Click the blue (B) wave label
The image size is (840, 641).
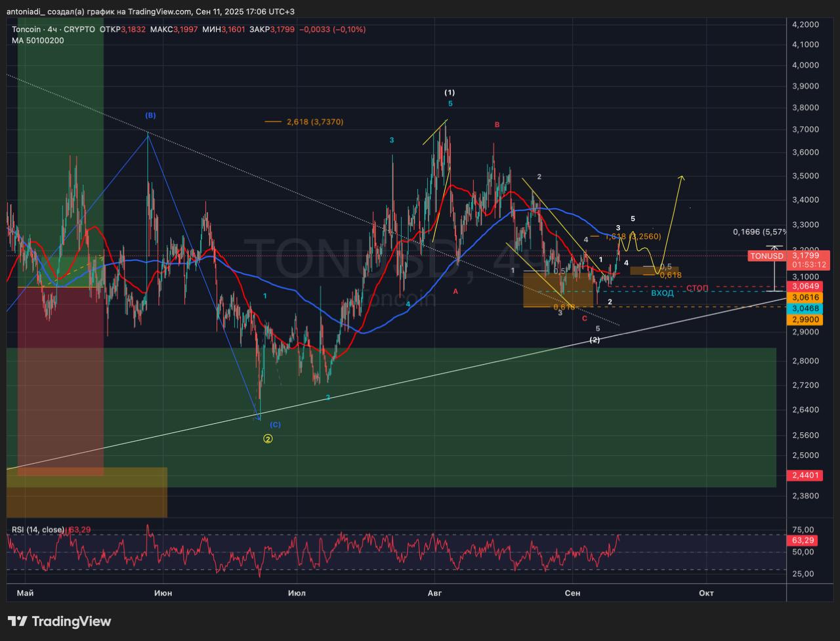(150, 115)
